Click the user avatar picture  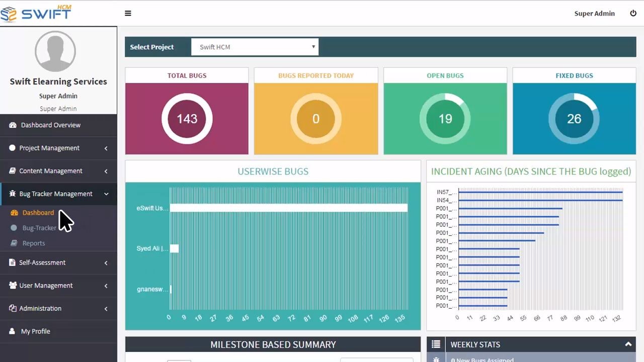click(55, 51)
